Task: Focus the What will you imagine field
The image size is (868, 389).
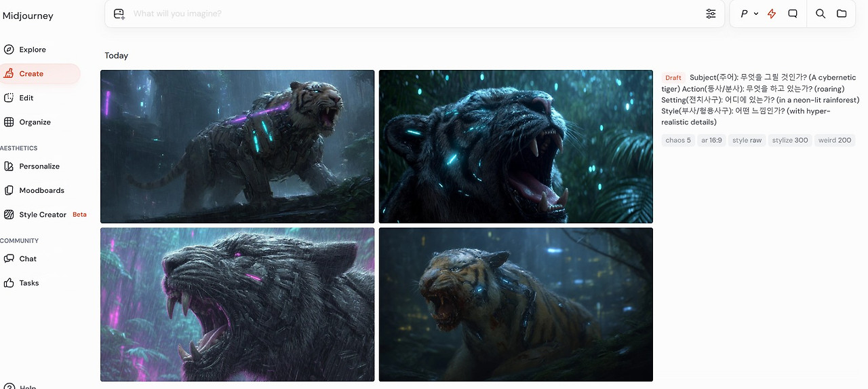Action: [x=414, y=14]
